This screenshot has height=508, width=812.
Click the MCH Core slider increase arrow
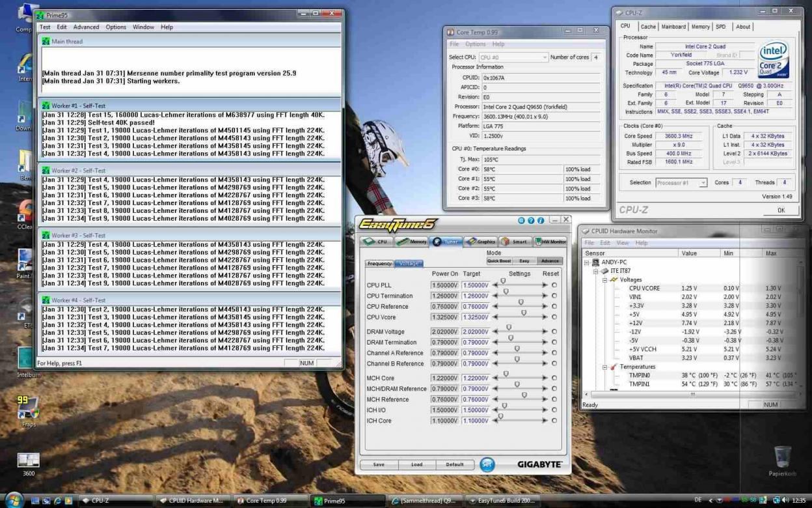(x=545, y=378)
